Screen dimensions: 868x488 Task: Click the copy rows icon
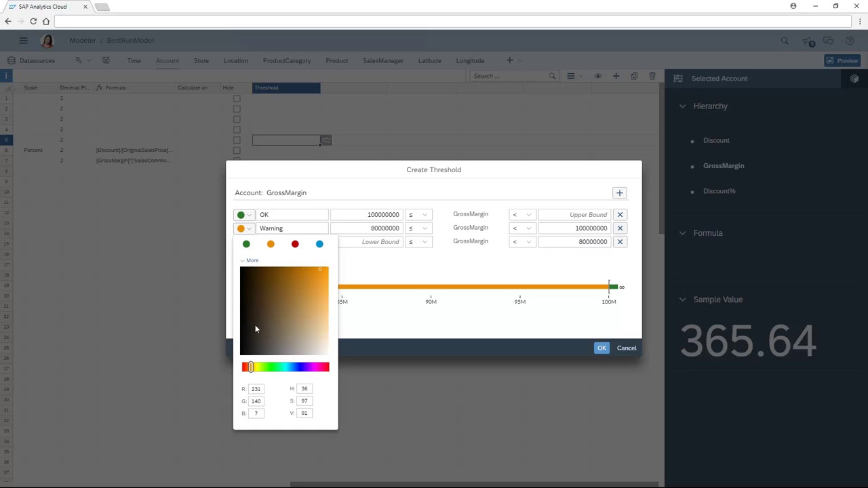[x=634, y=76]
